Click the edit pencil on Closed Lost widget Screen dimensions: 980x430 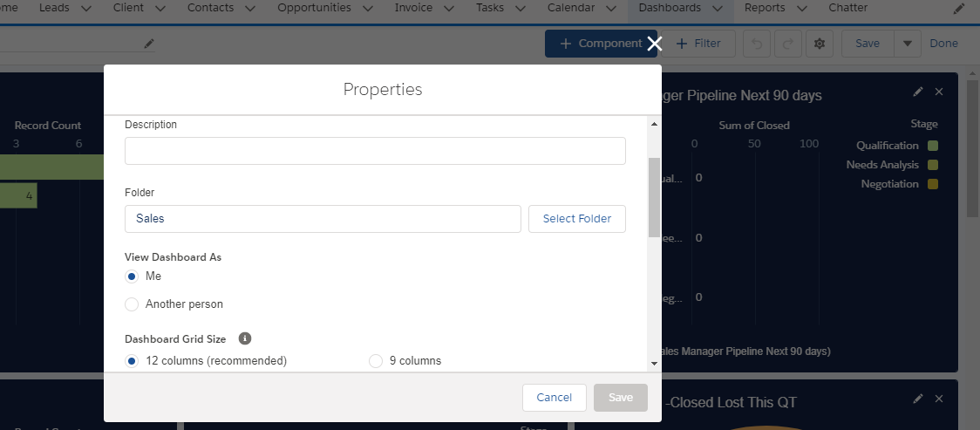click(917, 399)
